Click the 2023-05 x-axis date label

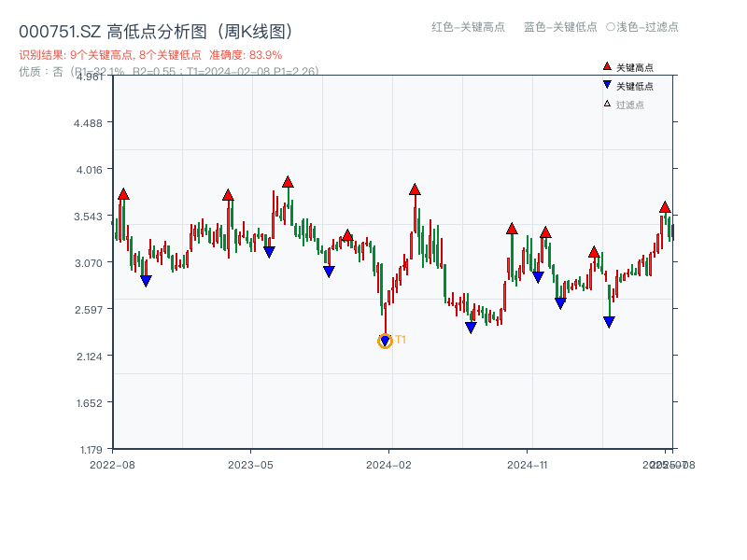coord(250,465)
